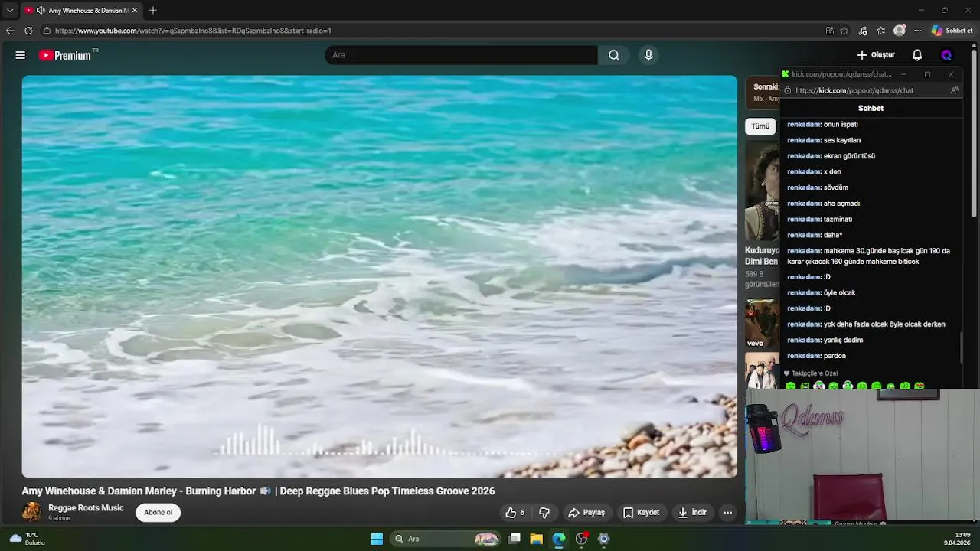The height and width of the screenshot is (551, 980).
Task: Click the Kick chat scrollbar
Action: pos(962,348)
